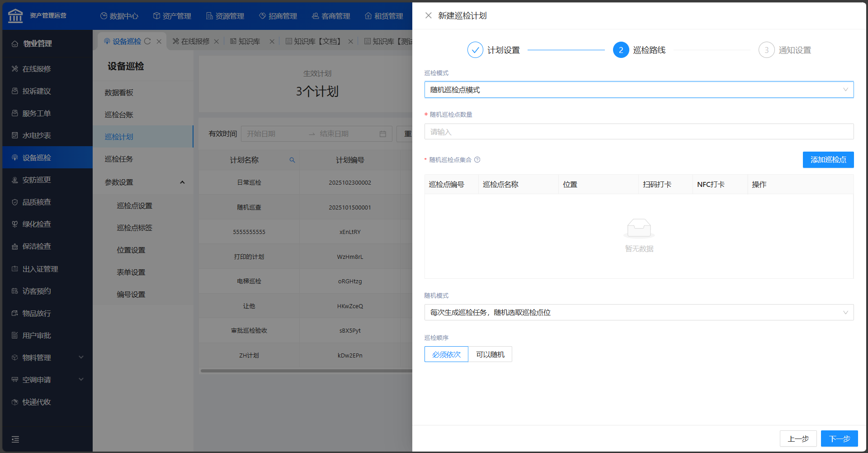Select the 必须依次 inspection order option
The height and width of the screenshot is (453, 868).
point(446,354)
